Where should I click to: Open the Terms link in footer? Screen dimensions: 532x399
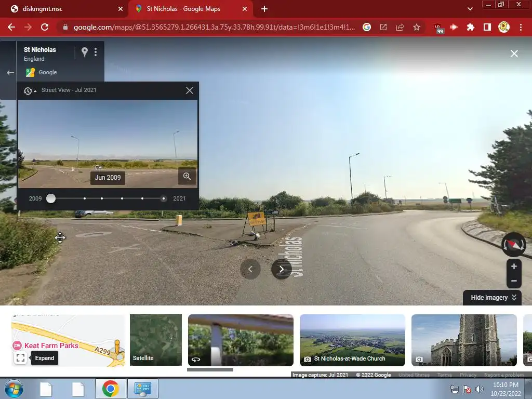coord(444,375)
